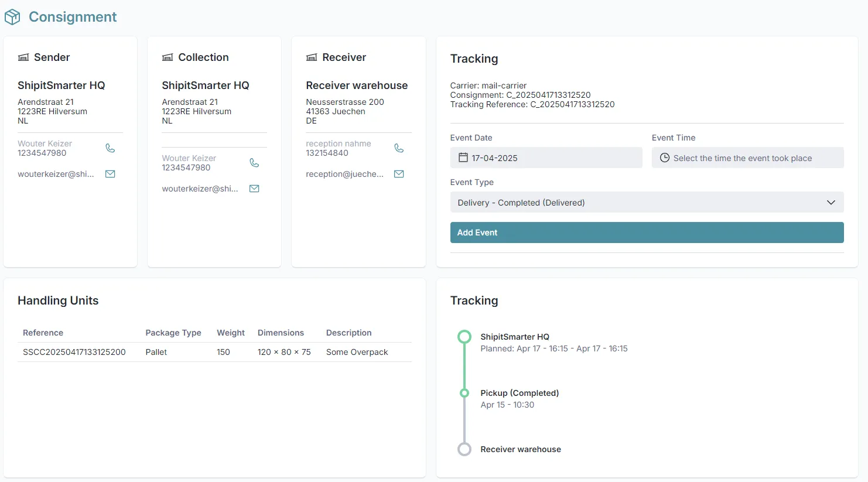Click the Collection email envelope icon
868x482 pixels.
point(254,189)
